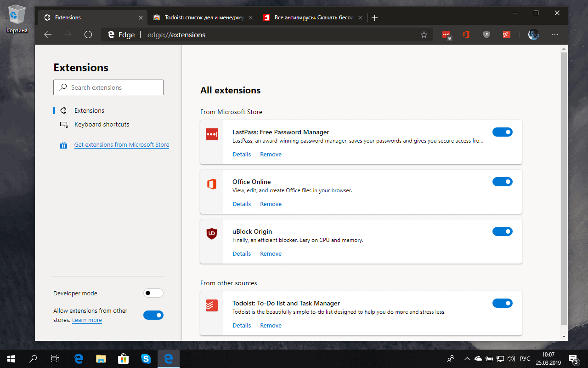The width and height of the screenshot is (588, 368).
Task: Turn off the uBlock Origin toggle
Action: click(x=502, y=231)
